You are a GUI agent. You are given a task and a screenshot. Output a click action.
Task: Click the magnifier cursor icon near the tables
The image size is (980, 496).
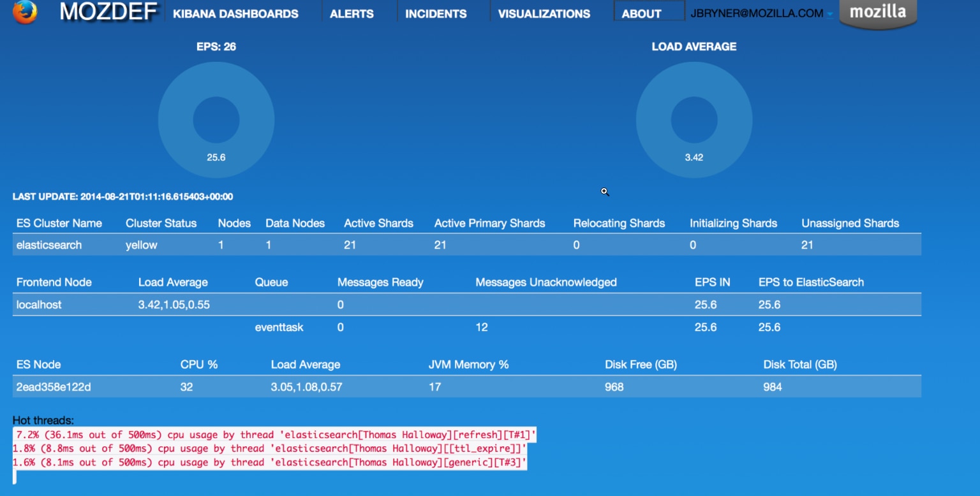pyautogui.click(x=604, y=192)
